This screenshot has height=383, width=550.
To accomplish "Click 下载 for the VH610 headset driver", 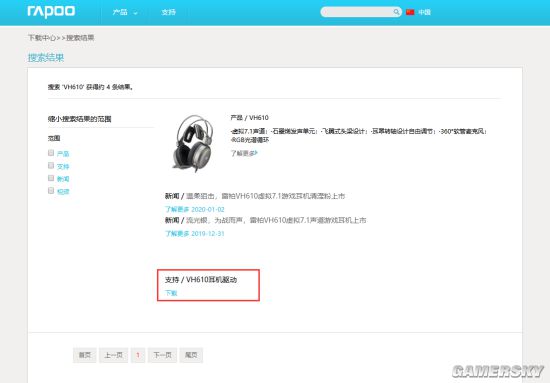I will coord(171,293).
